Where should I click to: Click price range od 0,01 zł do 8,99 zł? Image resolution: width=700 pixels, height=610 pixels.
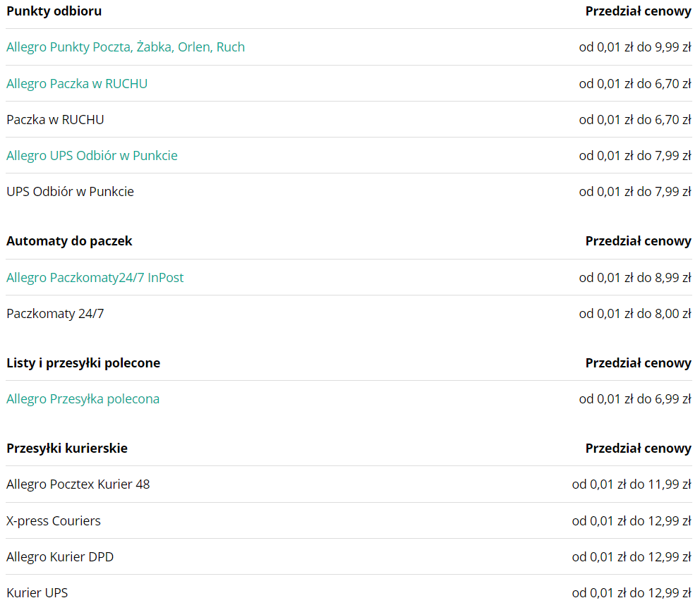(635, 278)
